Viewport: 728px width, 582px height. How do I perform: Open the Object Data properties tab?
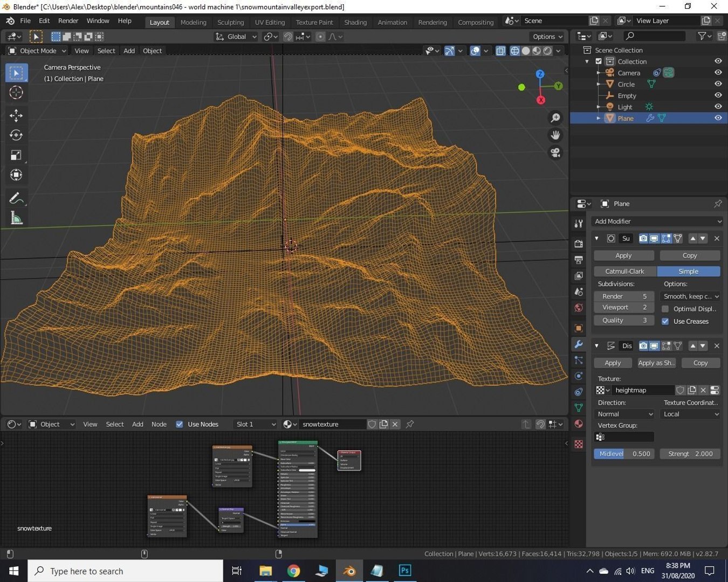tap(579, 408)
